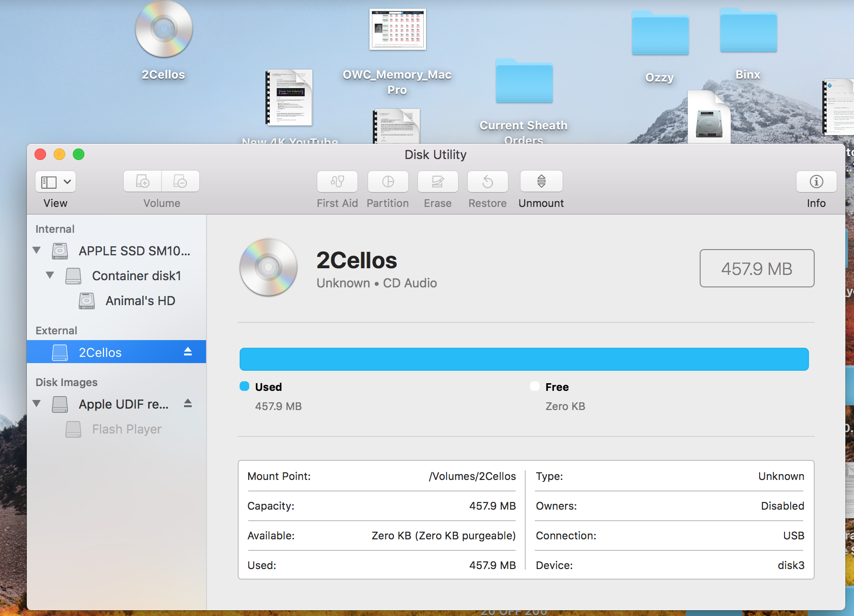The image size is (854, 616).
Task: Click the Free Zero KB text
Action: (x=565, y=406)
